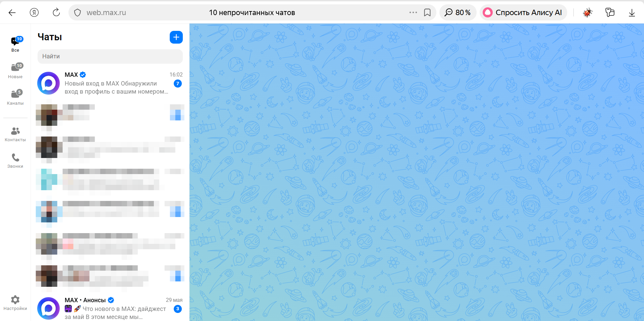Open the ladybug extension icon
This screenshot has height=321, width=644.
[x=588, y=13]
